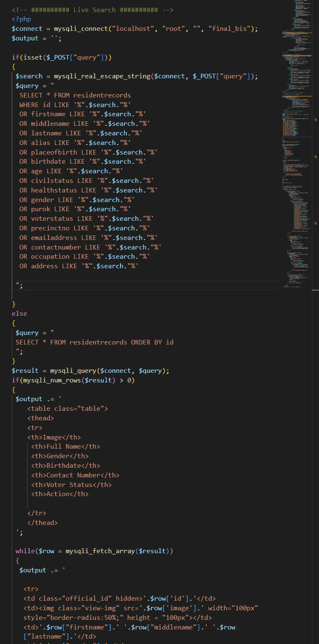
Task: Click the "OR civilstatus LIKE" line
Action: (x=86, y=181)
